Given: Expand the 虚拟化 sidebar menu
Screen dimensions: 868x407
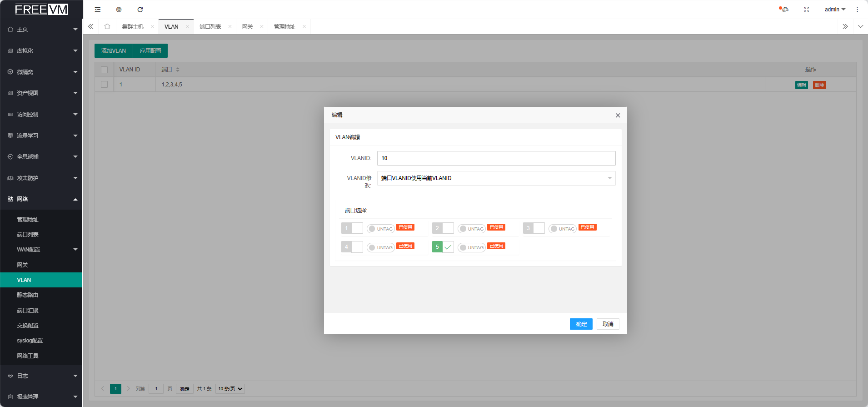Looking at the screenshot, I should [x=41, y=51].
